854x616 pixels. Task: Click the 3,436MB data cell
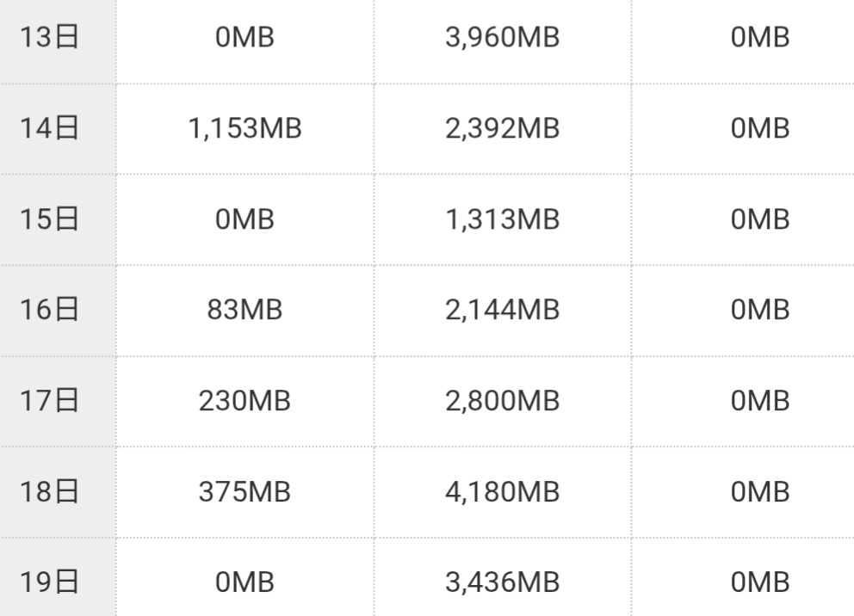point(502,582)
